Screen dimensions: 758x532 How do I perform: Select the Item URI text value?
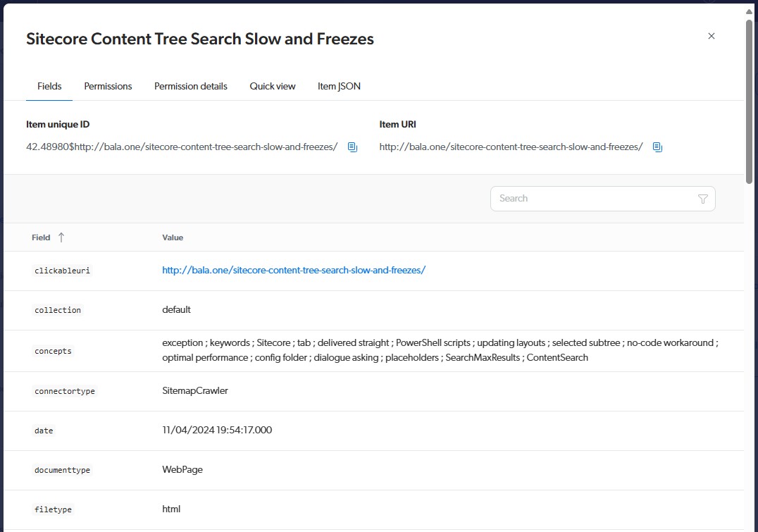[x=511, y=147]
